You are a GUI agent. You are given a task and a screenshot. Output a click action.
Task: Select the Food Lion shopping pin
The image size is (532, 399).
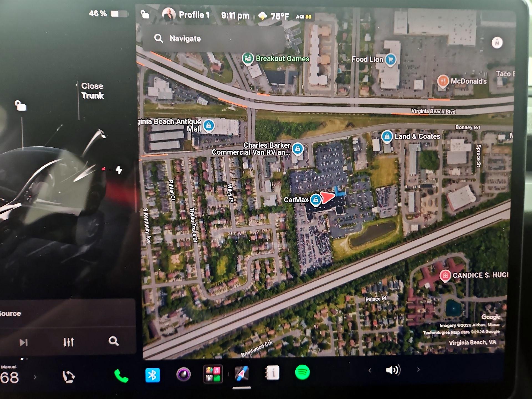[391, 60]
